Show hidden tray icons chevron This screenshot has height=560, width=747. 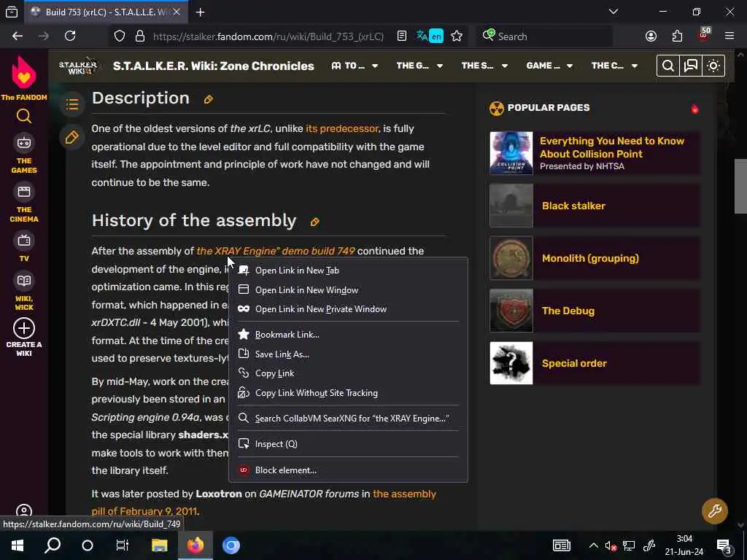pyautogui.click(x=593, y=545)
